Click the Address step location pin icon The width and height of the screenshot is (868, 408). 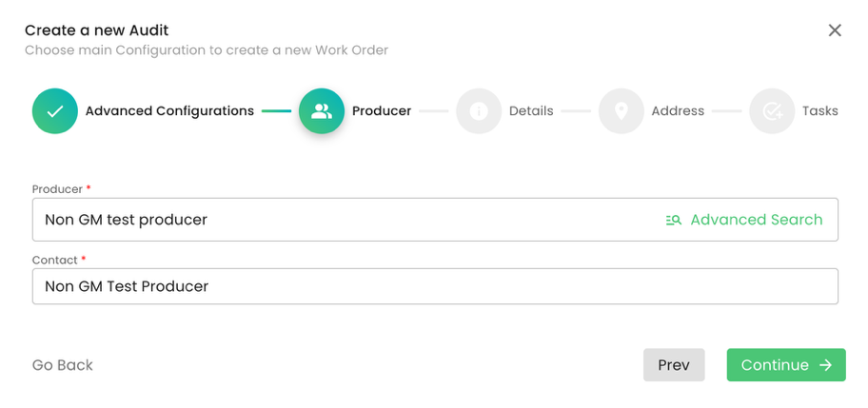click(x=621, y=111)
